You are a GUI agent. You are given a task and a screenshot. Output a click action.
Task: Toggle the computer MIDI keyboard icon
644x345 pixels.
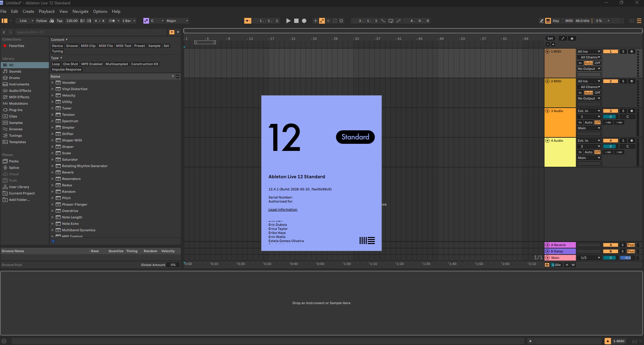[548, 21]
